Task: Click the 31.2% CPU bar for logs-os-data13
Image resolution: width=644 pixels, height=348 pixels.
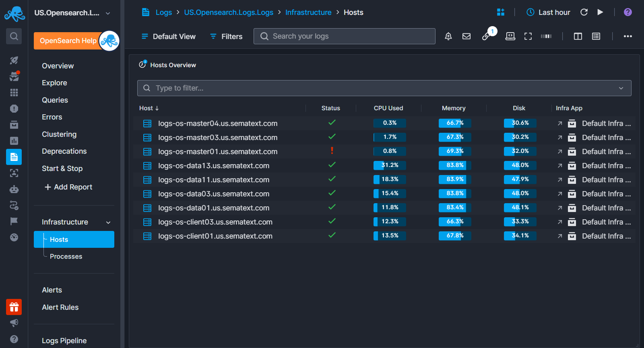Action: (x=390, y=165)
